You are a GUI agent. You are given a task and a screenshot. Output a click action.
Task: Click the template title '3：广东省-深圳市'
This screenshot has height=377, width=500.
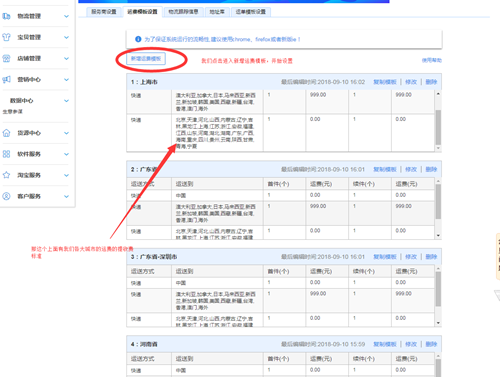[x=154, y=257]
